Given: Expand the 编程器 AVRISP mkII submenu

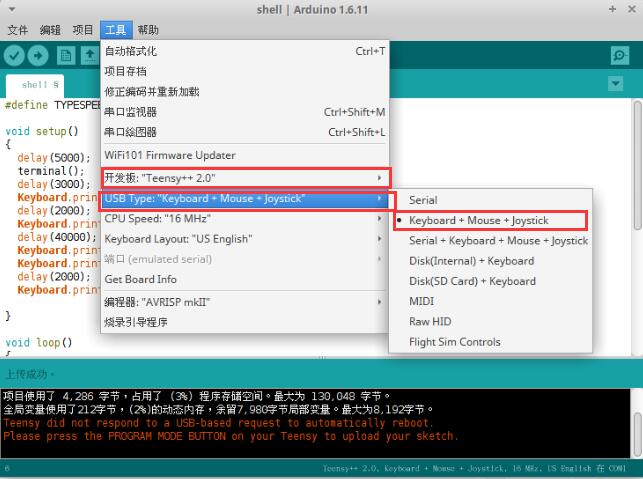Looking at the screenshot, I should [245, 302].
